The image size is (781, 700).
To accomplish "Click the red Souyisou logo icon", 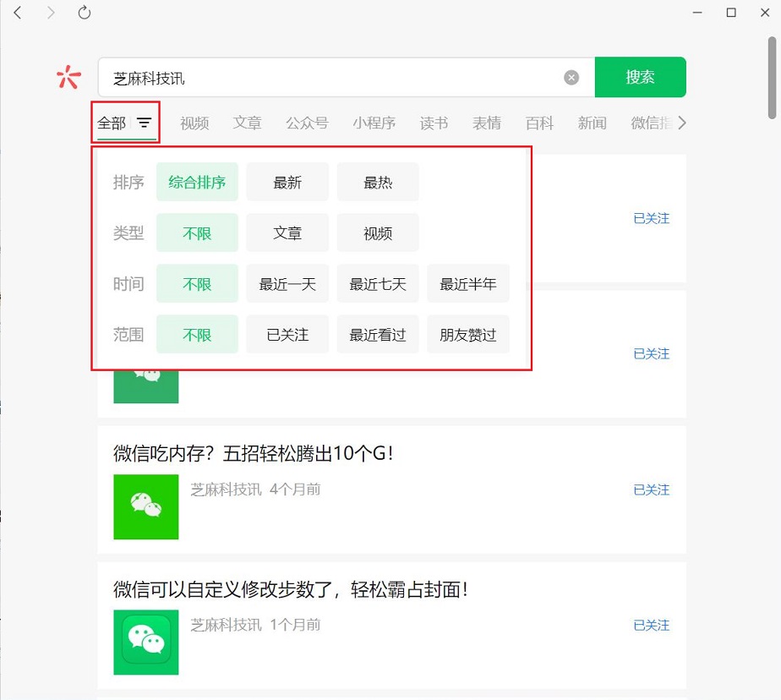I will [x=68, y=77].
